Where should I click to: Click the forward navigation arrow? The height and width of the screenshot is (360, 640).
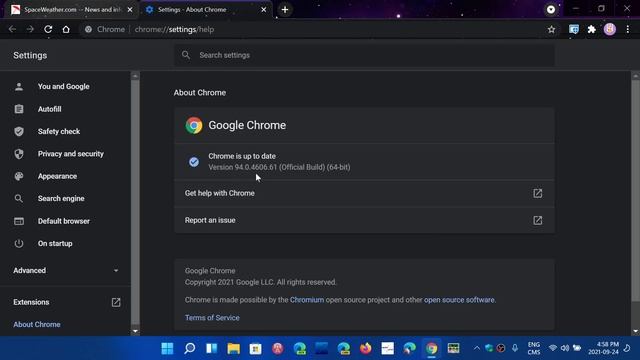(30, 29)
